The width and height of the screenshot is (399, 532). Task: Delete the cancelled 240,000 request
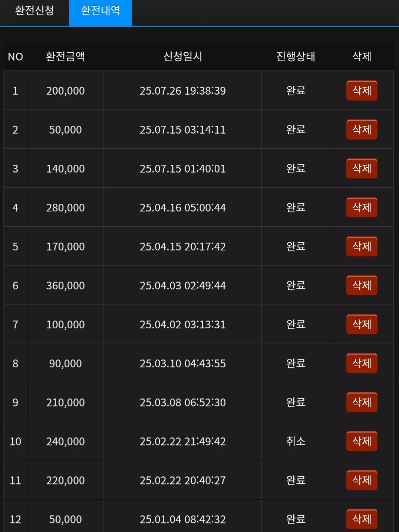coord(362,441)
